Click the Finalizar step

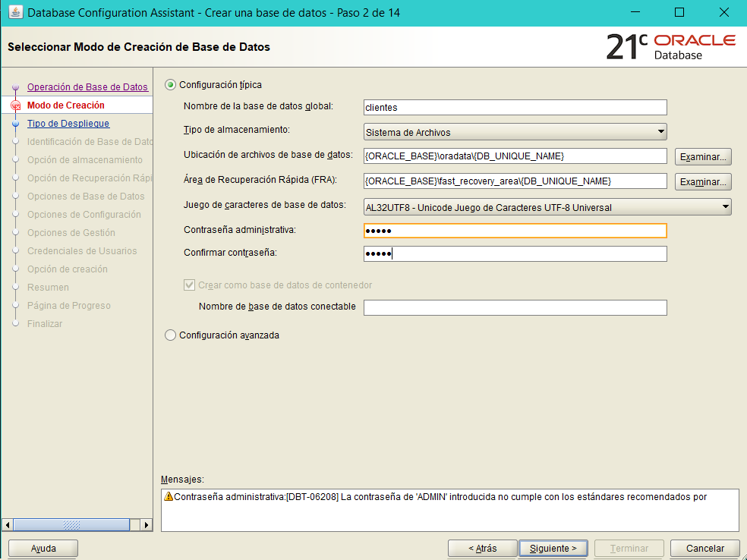45,324
